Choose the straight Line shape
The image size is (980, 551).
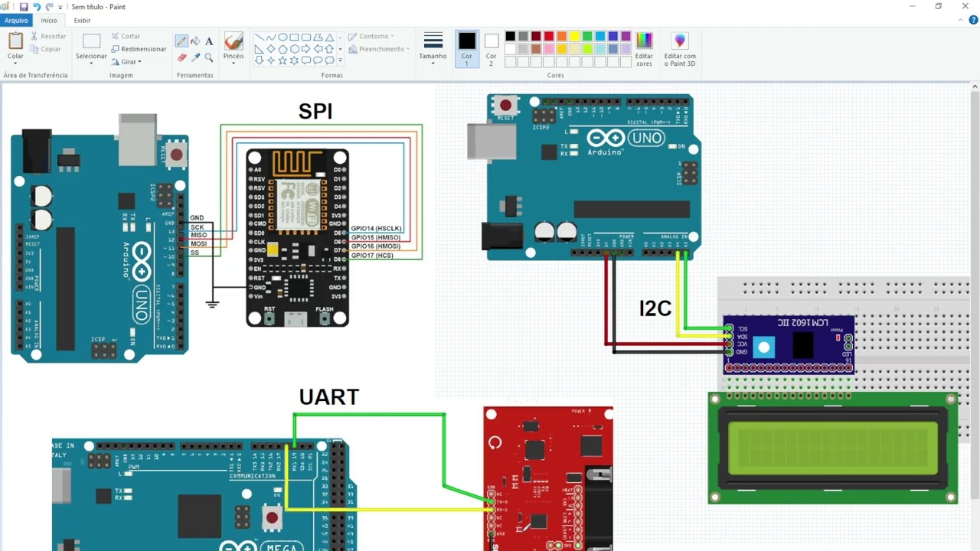[260, 37]
